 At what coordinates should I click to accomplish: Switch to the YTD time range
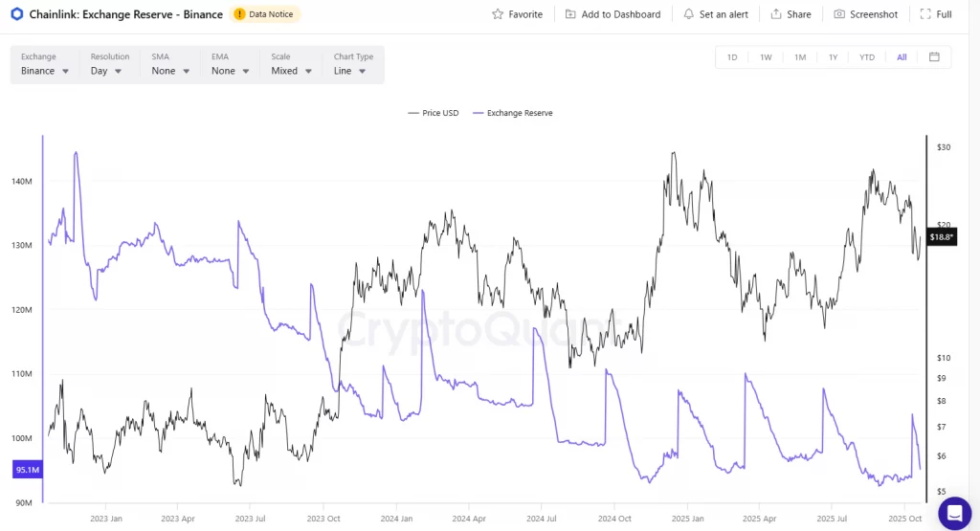866,57
